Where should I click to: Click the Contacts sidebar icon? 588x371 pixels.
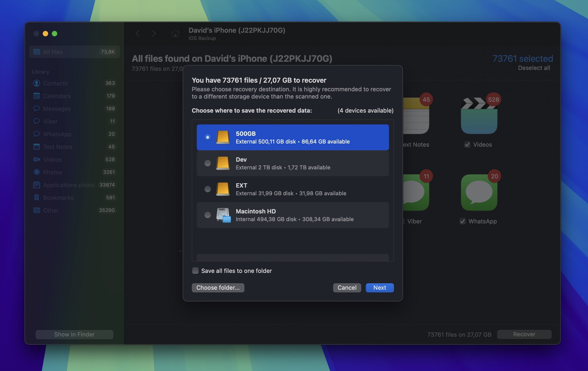(x=36, y=83)
